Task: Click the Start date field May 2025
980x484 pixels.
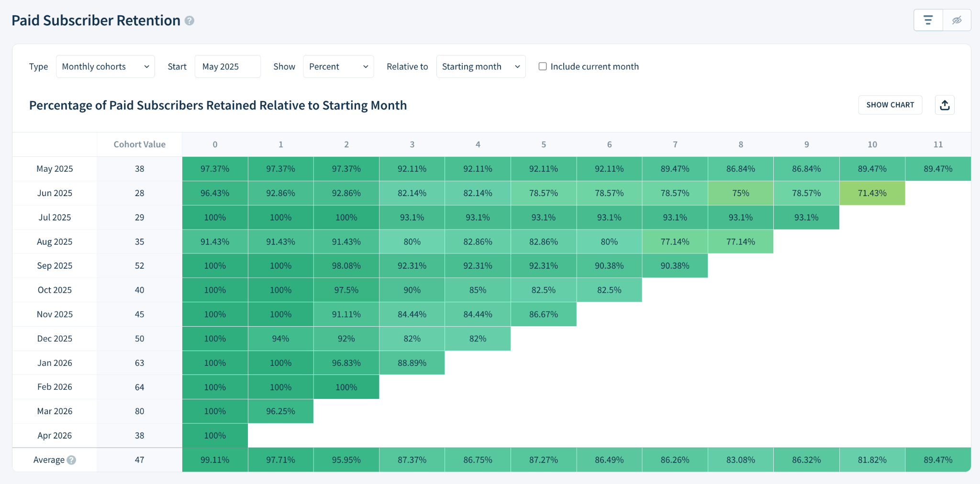Action: tap(228, 66)
